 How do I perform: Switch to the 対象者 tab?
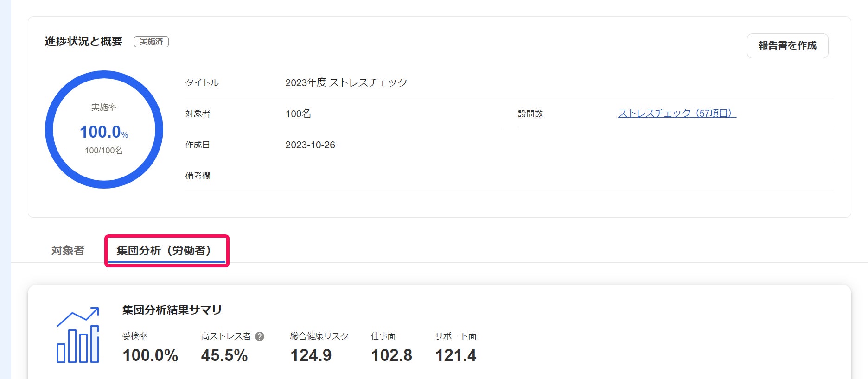pos(68,251)
